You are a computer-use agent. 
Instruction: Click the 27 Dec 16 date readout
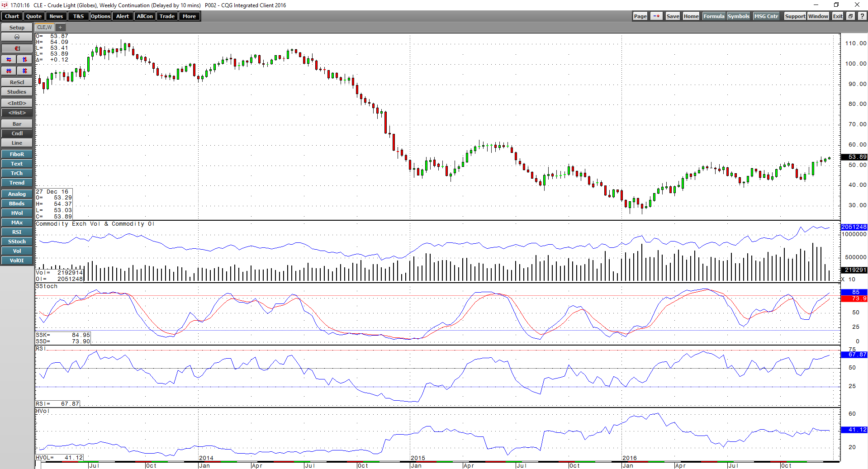[x=52, y=192]
